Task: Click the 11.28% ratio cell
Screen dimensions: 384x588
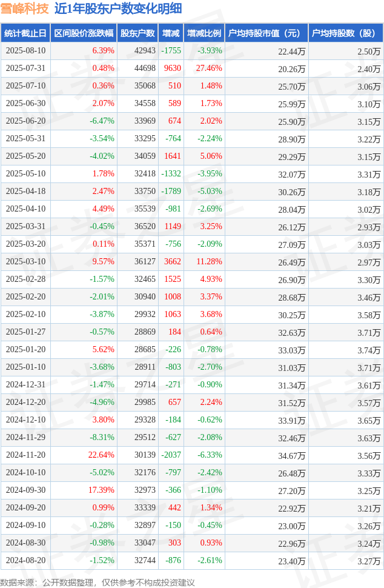Action: (x=209, y=262)
